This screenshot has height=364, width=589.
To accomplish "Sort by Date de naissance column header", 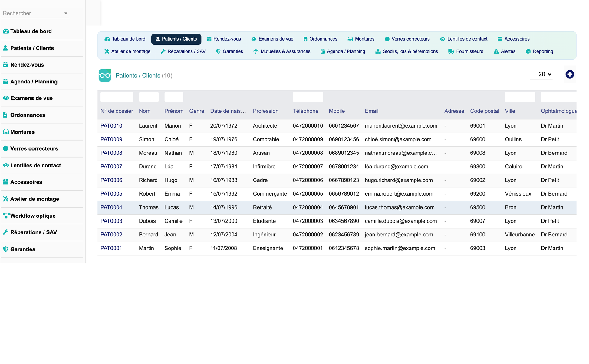I will [228, 111].
